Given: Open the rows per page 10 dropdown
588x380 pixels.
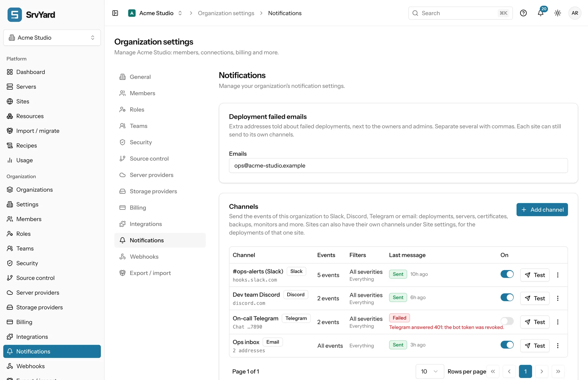Looking at the screenshot, I should coord(430,371).
